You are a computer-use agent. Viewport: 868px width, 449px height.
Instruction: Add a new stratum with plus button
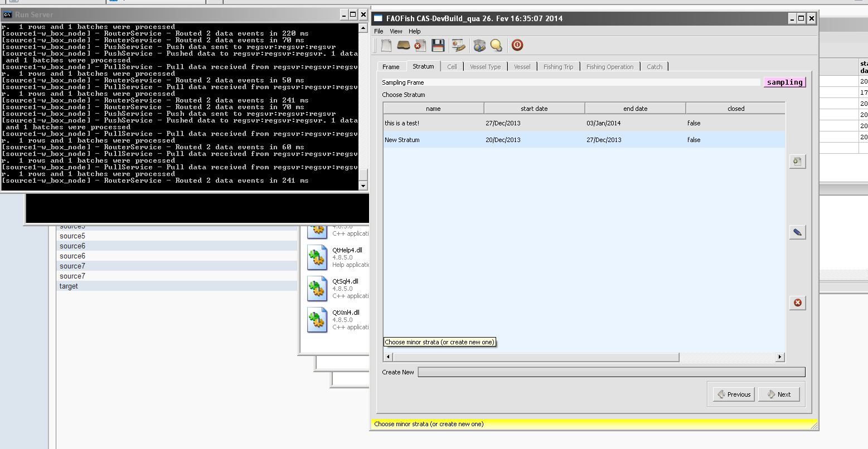point(797,162)
